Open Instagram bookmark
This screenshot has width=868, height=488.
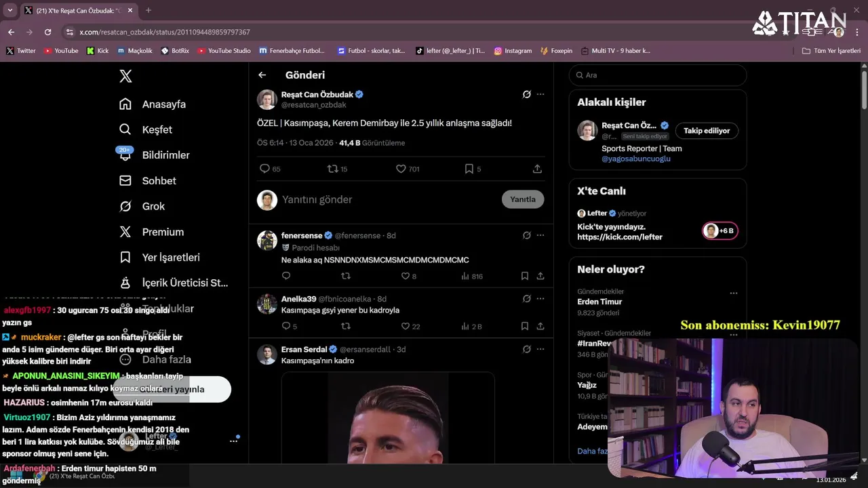click(513, 51)
